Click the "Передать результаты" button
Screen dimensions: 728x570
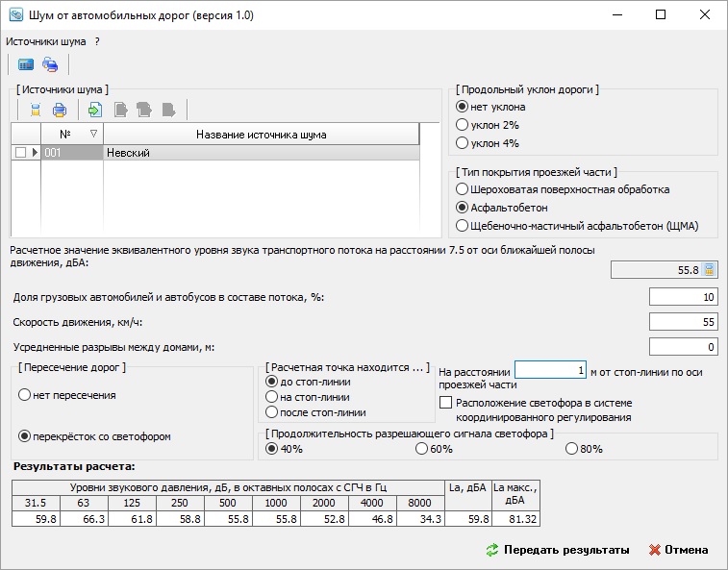tap(558, 550)
